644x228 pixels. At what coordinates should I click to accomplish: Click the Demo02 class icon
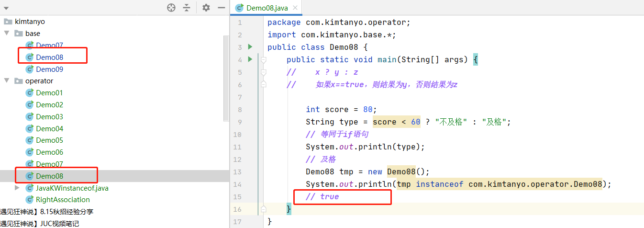30,104
